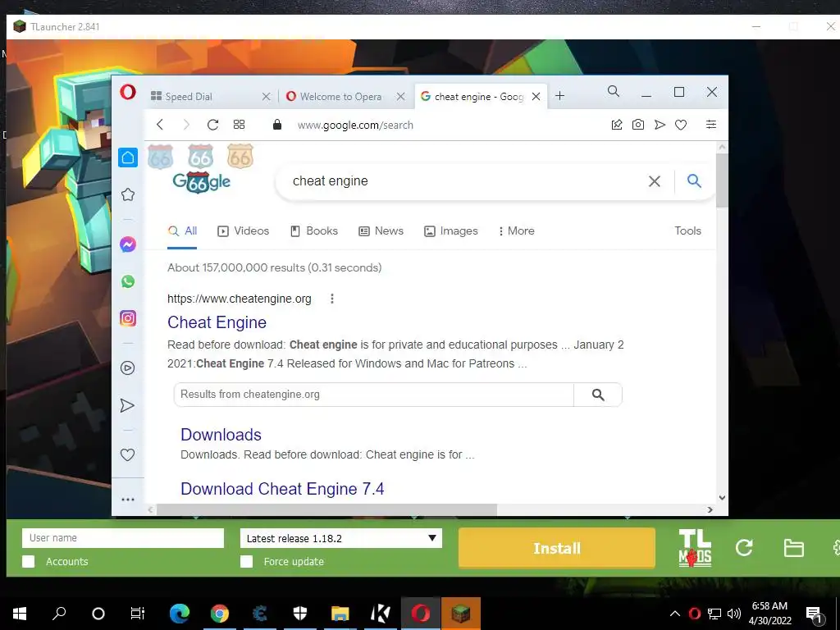Click TLauncher refresh icon
Viewport: 840px width, 630px height.
click(744, 547)
